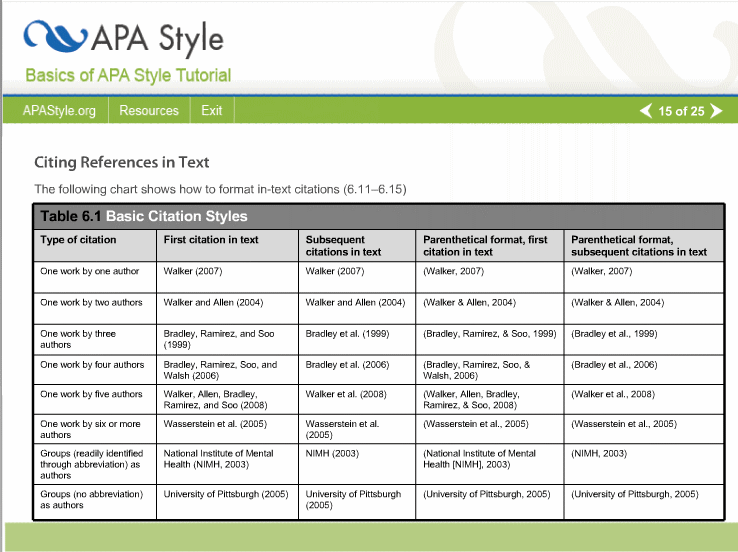The image size is (738, 552).
Task: Select the "One work by one author" row label
Action: [90, 271]
